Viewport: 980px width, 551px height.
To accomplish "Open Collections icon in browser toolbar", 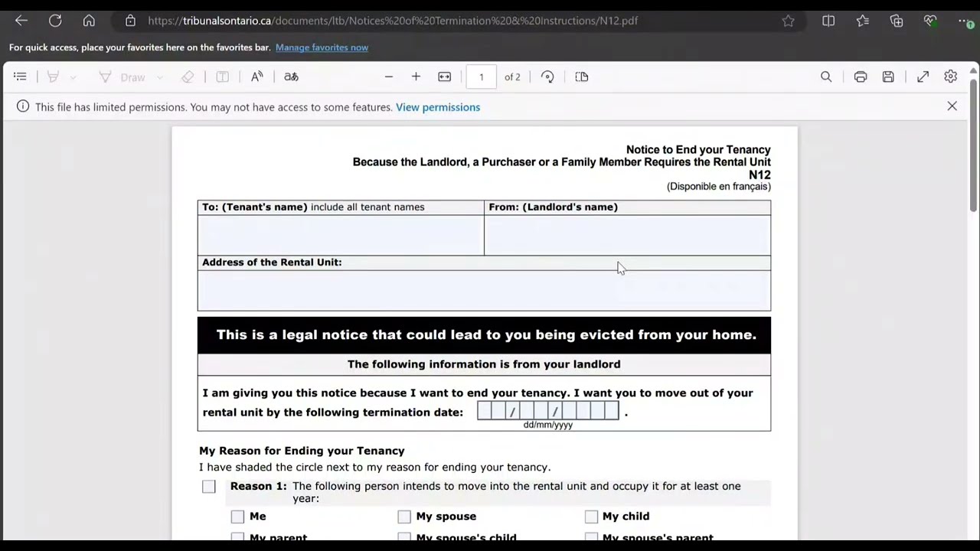I will pos(897,21).
